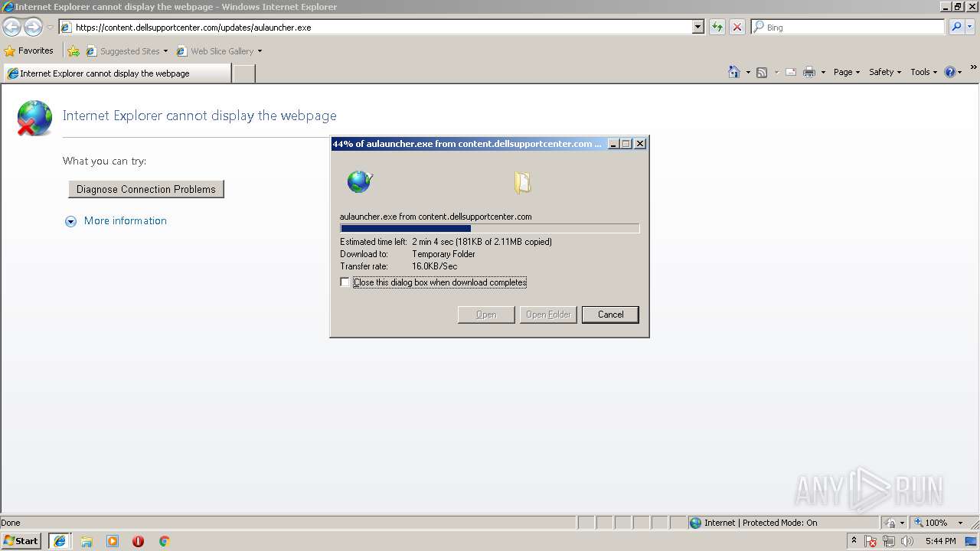Select the 'Internet Explorer cannot display' tab
Image resolution: width=980 pixels, height=551 pixels.
pyautogui.click(x=116, y=73)
